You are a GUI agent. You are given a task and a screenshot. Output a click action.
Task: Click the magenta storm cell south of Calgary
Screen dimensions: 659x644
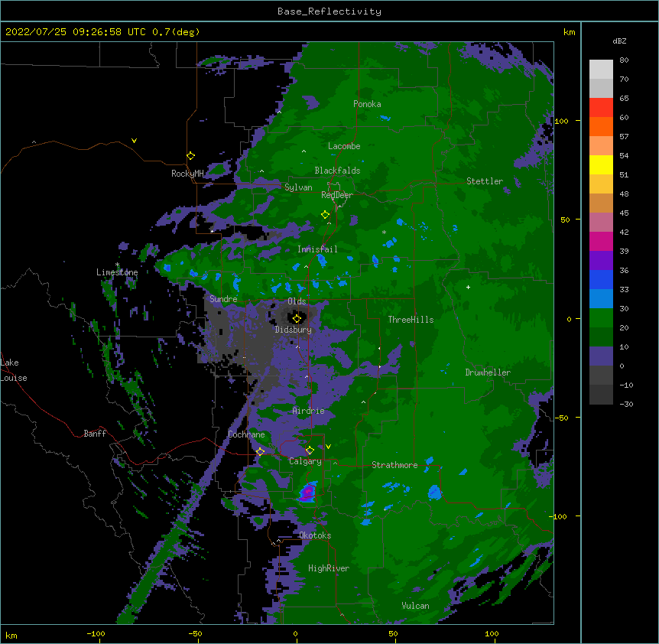(x=309, y=491)
